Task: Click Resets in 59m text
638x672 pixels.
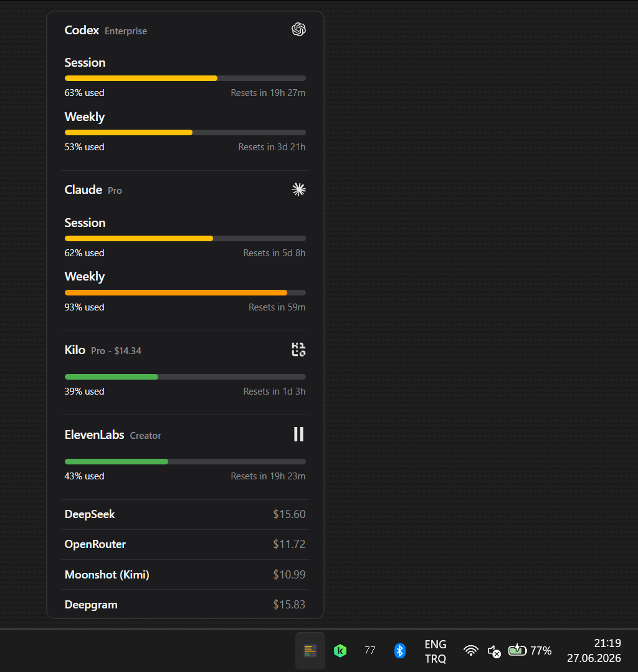Action: coord(277,307)
